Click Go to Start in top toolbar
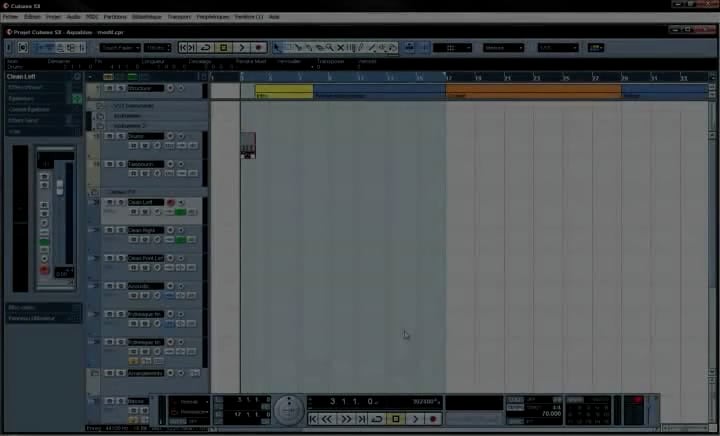 [x=183, y=47]
